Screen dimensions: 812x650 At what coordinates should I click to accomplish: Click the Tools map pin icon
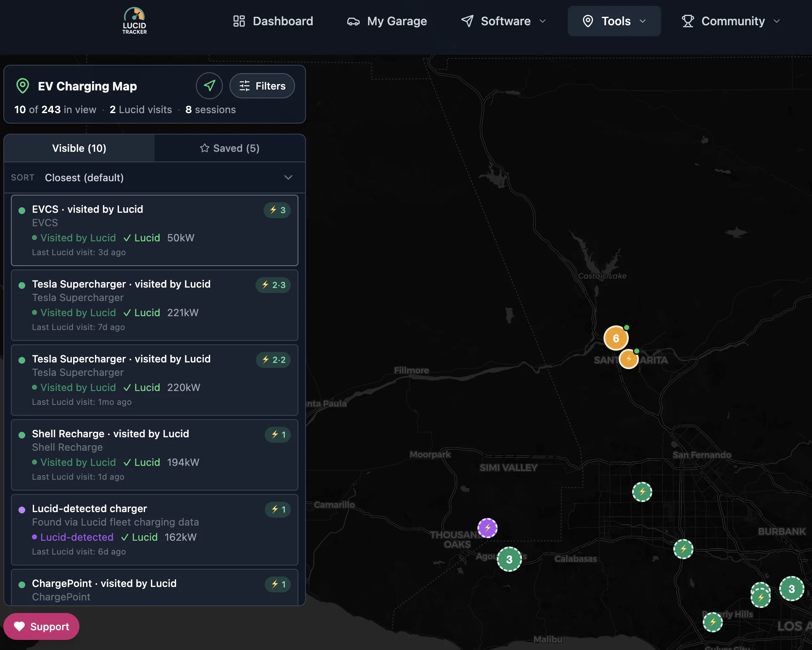(x=588, y=21)
